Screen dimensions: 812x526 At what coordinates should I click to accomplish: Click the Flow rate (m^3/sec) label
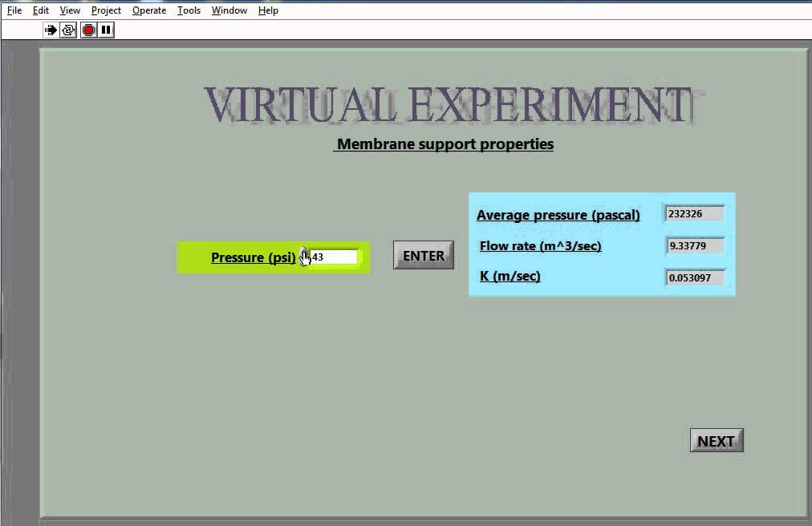[x=541, y=246]
